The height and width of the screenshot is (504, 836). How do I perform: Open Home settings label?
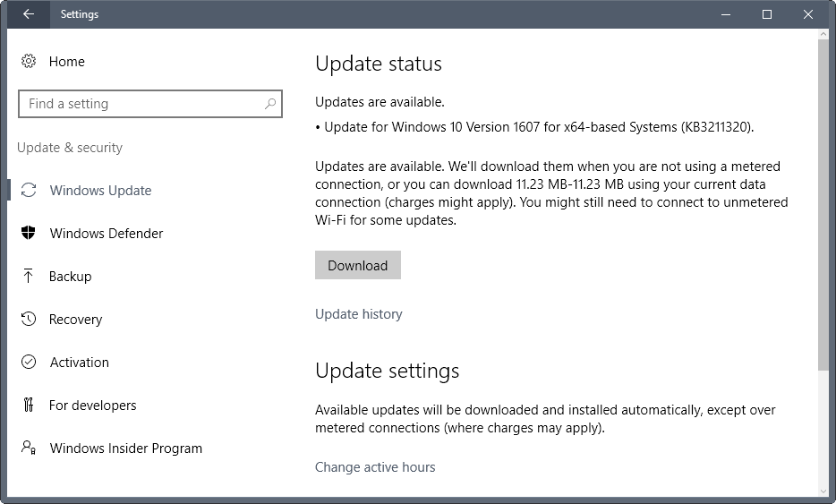coord(66,62)
